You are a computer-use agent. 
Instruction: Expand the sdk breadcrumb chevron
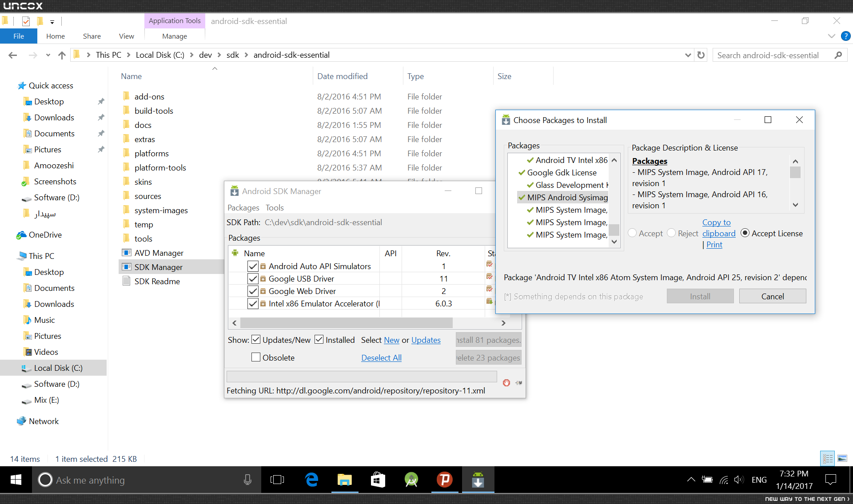246,55
